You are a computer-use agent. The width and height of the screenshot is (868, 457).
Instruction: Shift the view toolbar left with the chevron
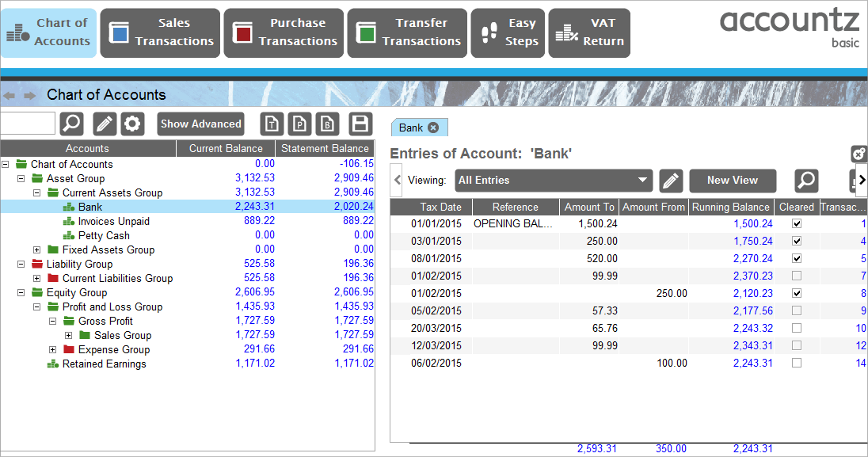coord(397,180)
